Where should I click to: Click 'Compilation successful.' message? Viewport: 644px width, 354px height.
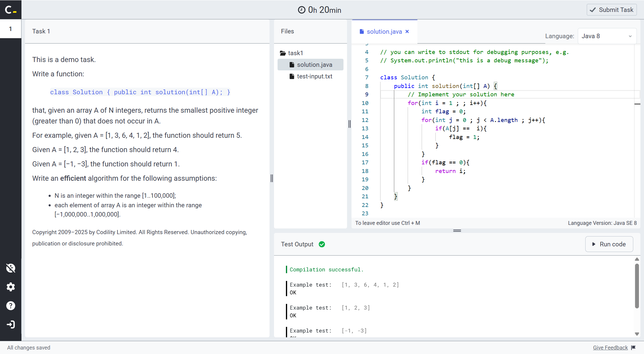326,270
